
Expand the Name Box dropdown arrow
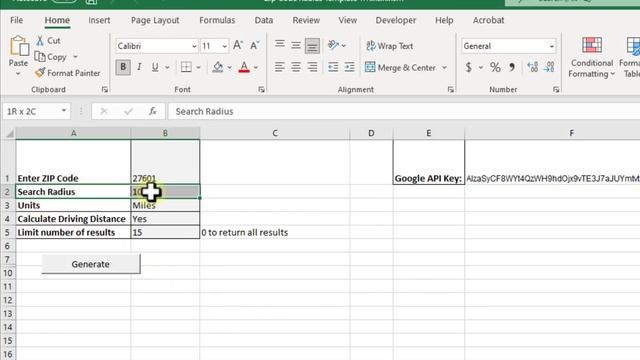coord(64,111)
